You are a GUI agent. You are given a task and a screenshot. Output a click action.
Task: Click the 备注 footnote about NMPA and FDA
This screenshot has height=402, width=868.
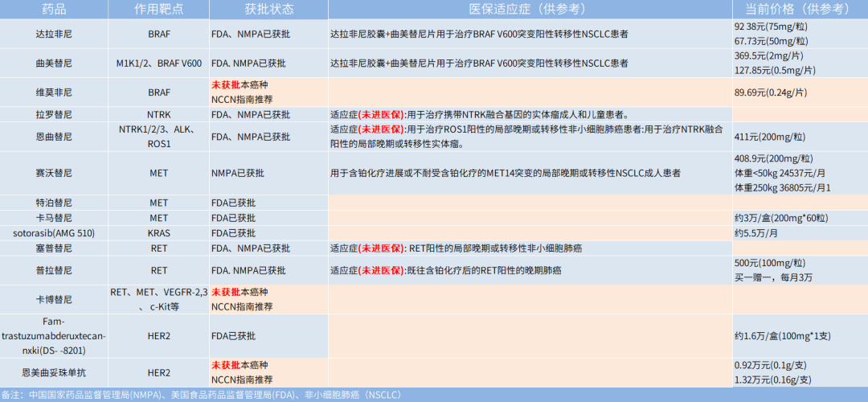(201, 395)
